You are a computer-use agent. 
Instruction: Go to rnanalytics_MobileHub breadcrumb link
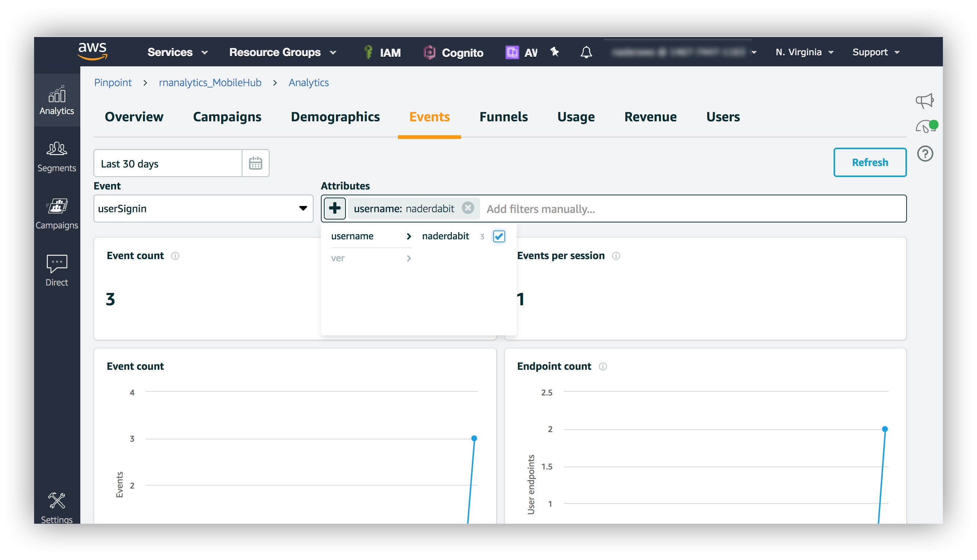pyautogui.click(x=210, y=83)
